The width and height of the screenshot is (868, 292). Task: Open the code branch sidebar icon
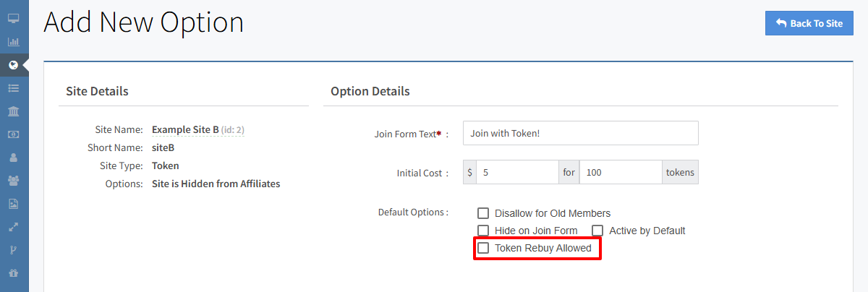(13, 250)
